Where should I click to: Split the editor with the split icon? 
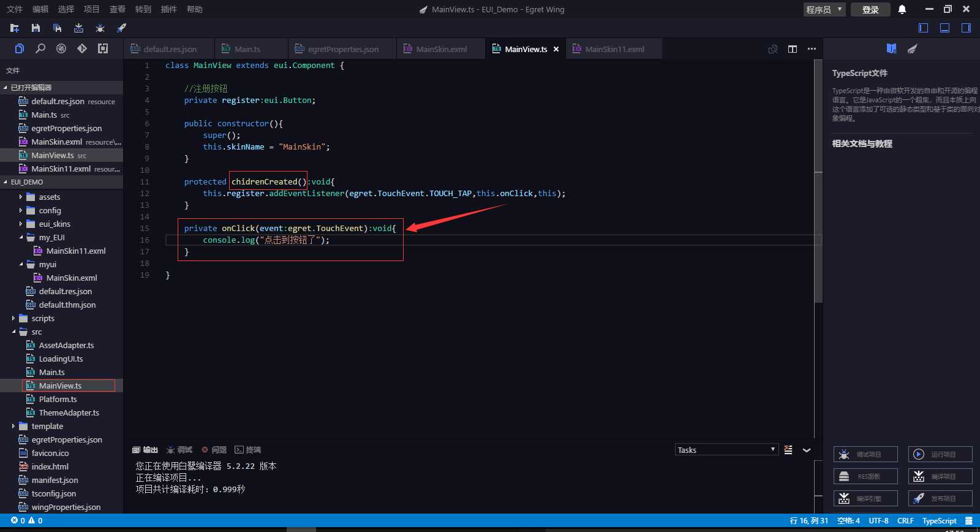pos(793,49)
